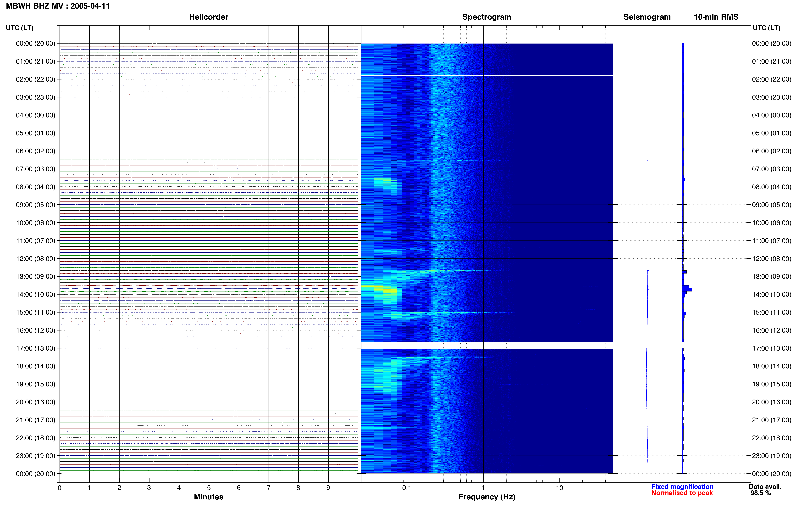Screen dimensions: 812x508
Task: Click the Minutes axis title
Action: 209,497
